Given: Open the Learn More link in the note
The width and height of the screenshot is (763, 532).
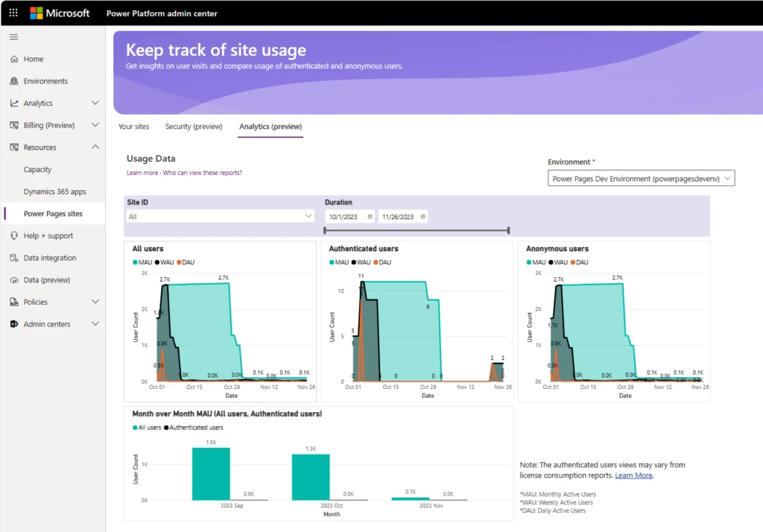Looking at the screenshot, I should pos(633,475).
